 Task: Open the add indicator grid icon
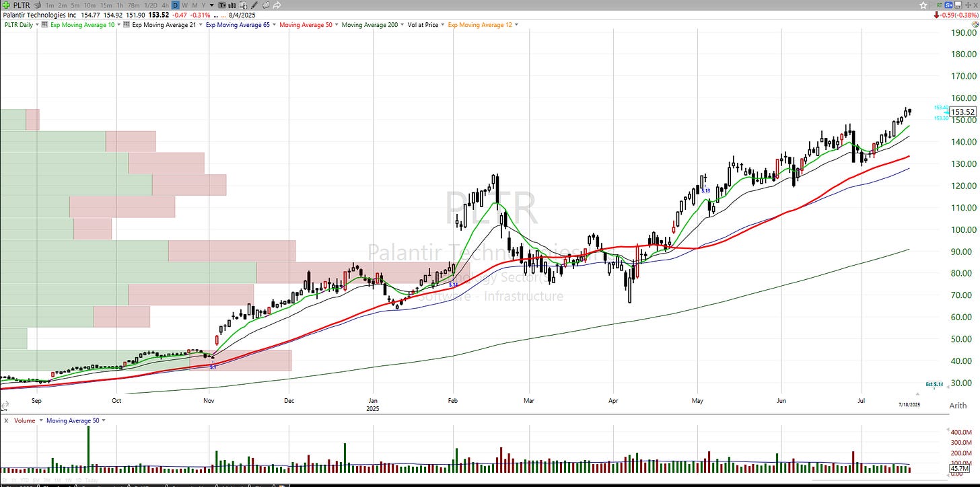[x=244, y=5]
